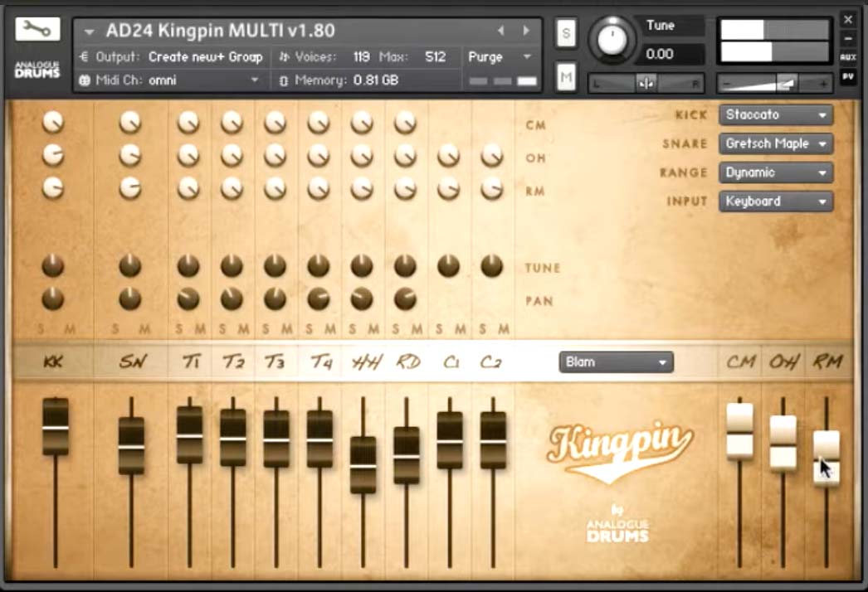The width and height of the screenshot is (868, 592).
Task: Go to previous instrument preset arrow
Action: (x=501, y=31)
